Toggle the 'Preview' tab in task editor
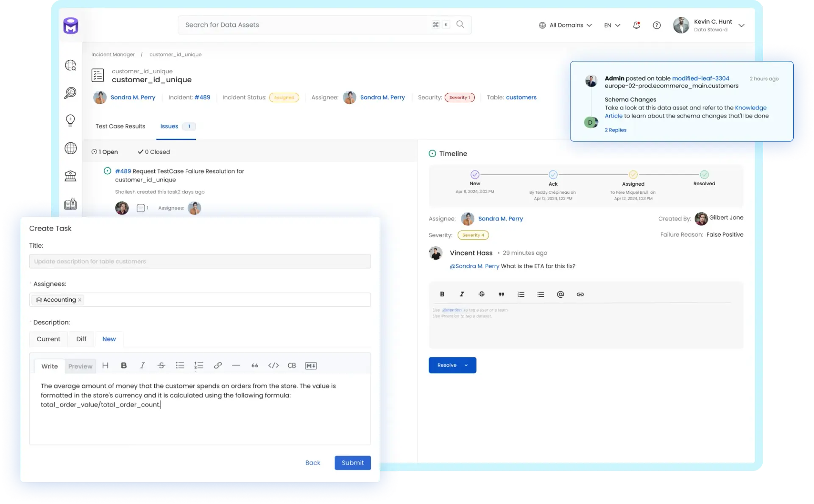This screenshot has height=504, width=814. (80, 366)
